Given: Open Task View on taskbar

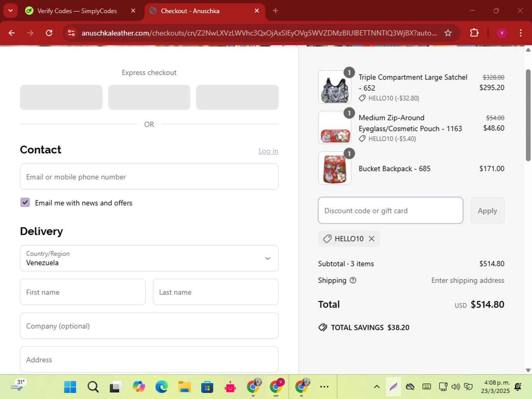Looking at the screenshot, I should click(116, 387).
